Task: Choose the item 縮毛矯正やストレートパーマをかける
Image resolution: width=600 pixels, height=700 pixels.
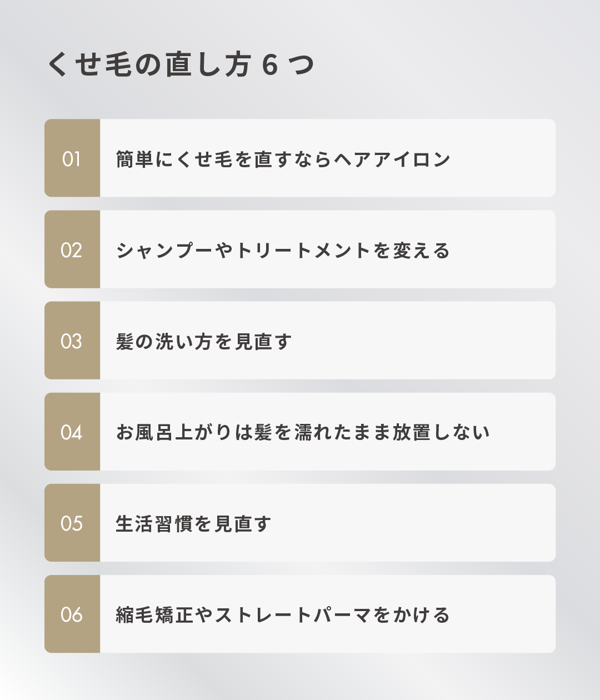Action: click(x=283, y=615)
